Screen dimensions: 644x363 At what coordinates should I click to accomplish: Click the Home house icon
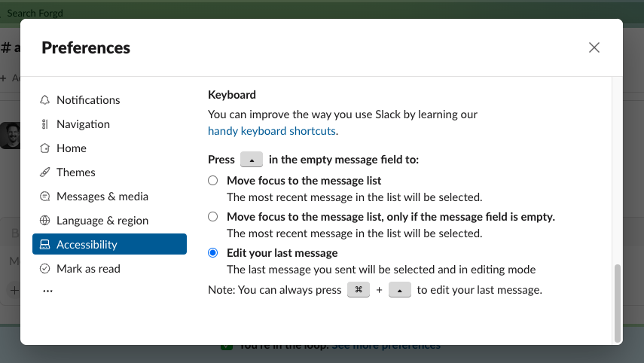pos(44,148)
